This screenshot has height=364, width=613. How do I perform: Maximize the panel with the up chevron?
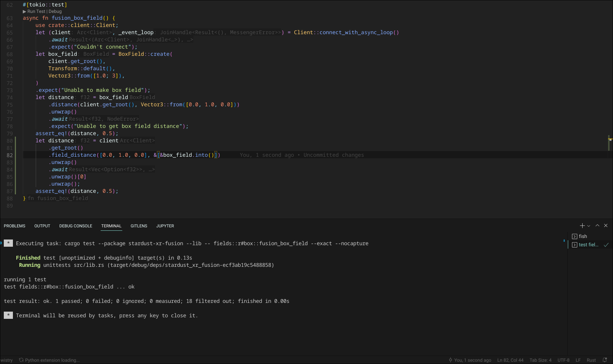click(x=597, y=226)
